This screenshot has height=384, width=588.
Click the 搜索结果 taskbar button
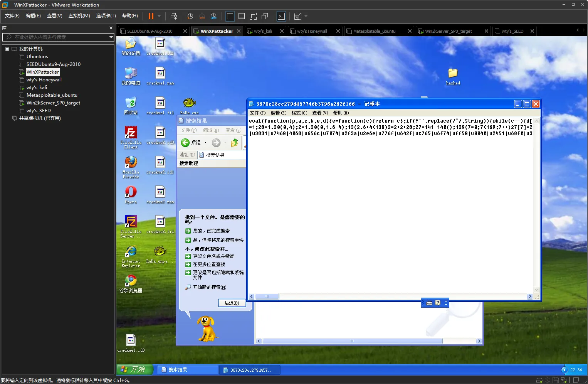pos(188,370)
